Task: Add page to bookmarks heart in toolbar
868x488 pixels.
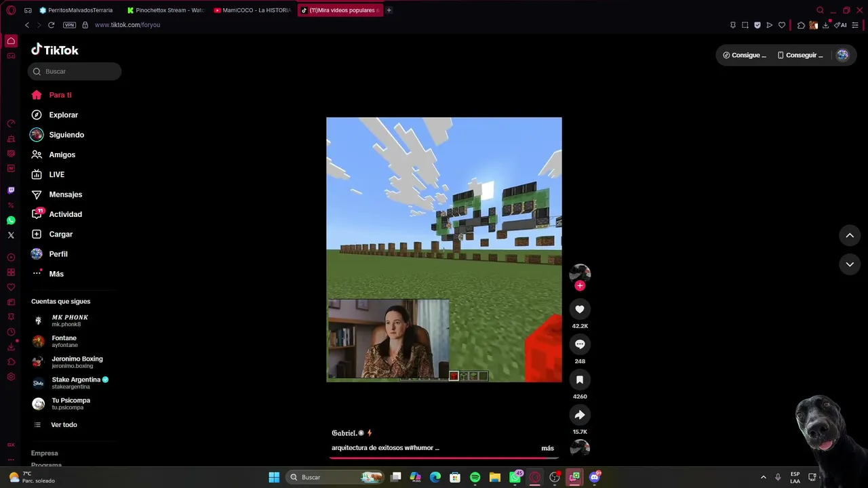Action: 782,25
